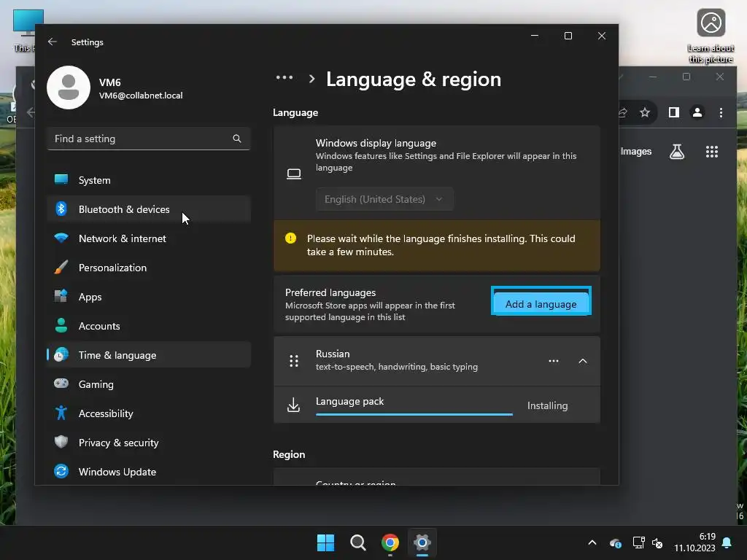Open the Chrome profile avatar
The height and width of the screenshot is (560, 747).
pyautogui.click(x=697, y=112)
